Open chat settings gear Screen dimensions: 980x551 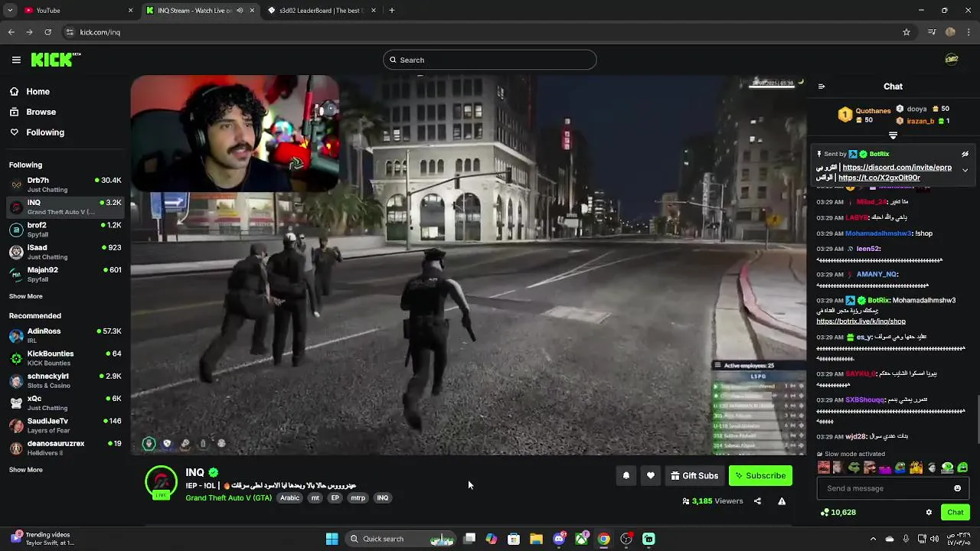point(929,513)
